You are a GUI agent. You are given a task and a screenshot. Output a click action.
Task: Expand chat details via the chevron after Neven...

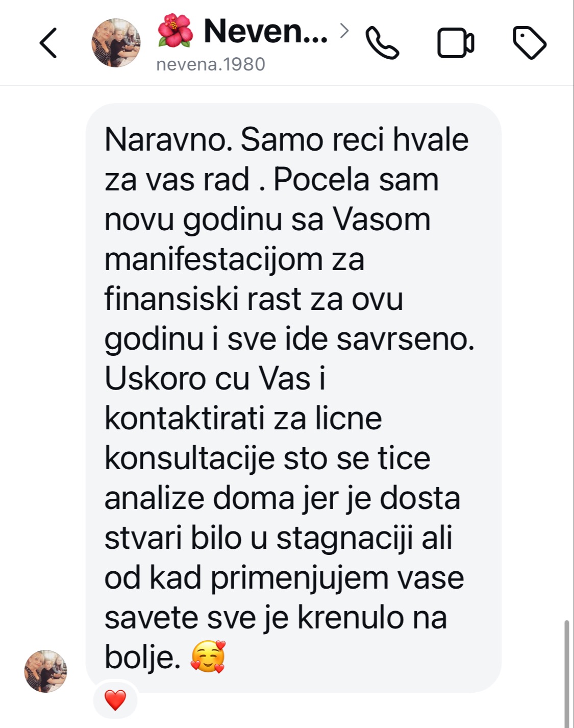(x=344, y=31)
